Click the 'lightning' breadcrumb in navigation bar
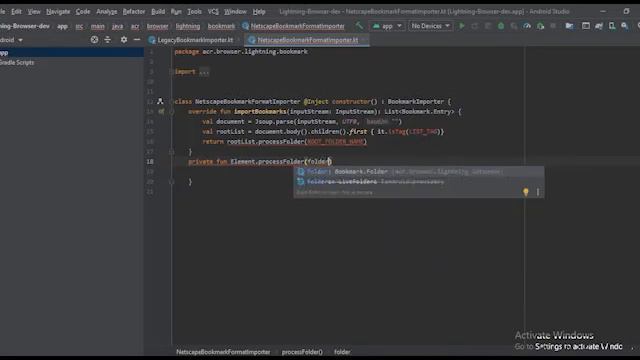This screenshot has width=640, height=360. coord(188,26)
